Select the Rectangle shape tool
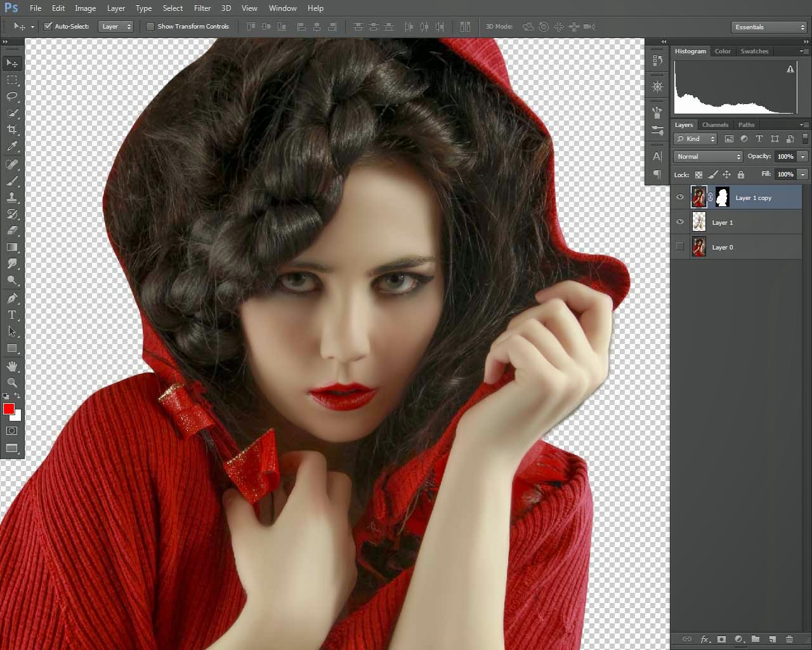 pos(12,348)
